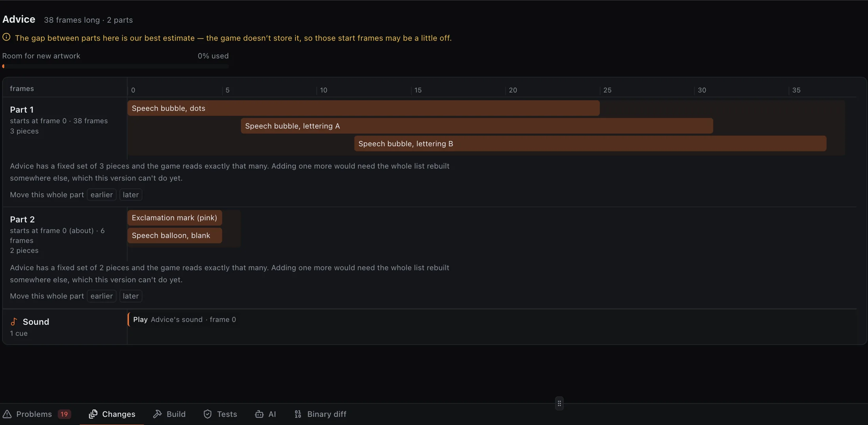Open the Problems tab
This screenshot has height=425, width=868.
tap(37, 414)
